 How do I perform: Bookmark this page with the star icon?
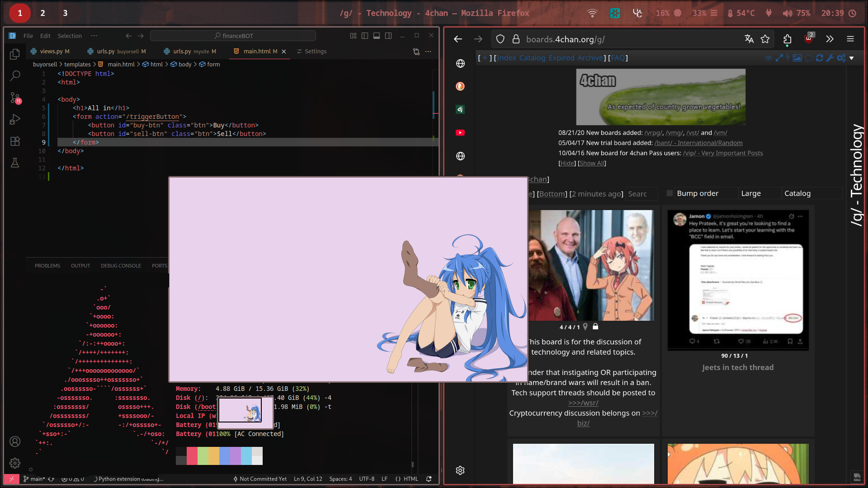click(x=765, y=39)
